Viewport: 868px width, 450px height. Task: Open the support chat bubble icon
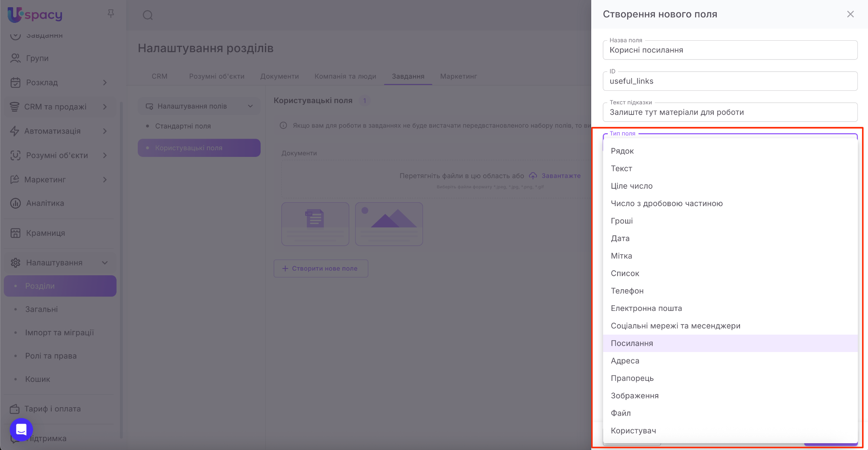[21, 429]
